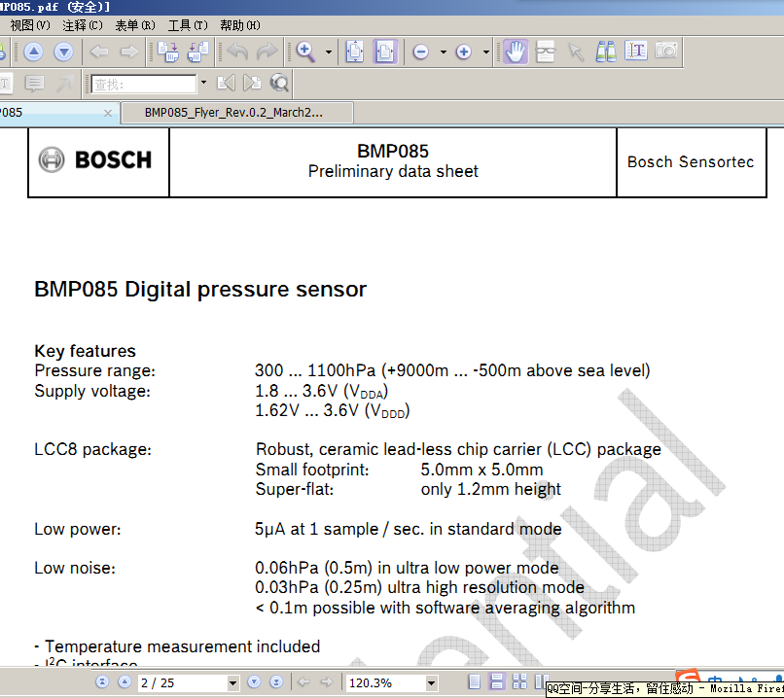784x698 pixels.
Task: Open the dropdown arrow beside zoom in
Action: pyautogui.click(x=486, y=52)
